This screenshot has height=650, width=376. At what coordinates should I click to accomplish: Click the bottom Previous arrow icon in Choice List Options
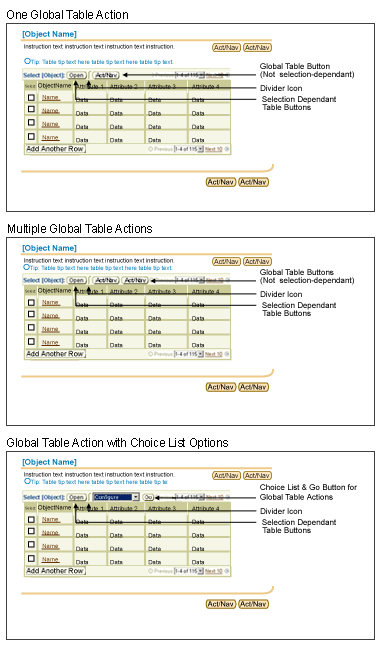[x=150, y=571]
